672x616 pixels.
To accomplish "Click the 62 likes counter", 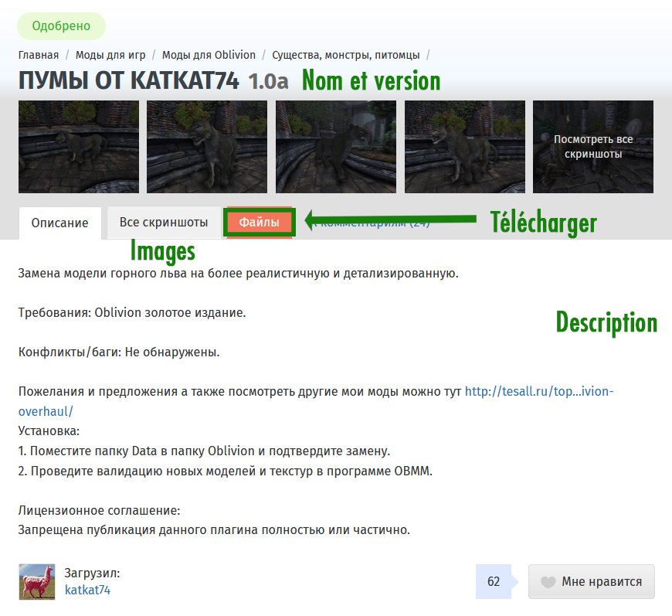I will (494, 582).
